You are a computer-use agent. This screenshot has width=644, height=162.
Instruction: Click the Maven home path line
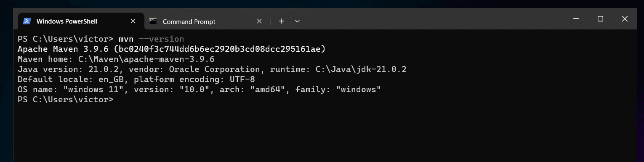116,59
